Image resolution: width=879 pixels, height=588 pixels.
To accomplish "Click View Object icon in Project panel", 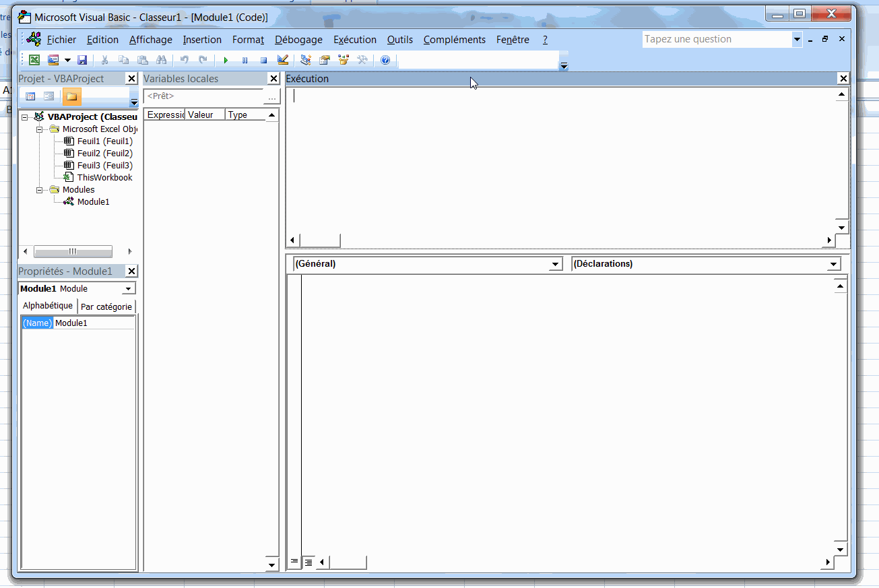I will tap(49, 96).
